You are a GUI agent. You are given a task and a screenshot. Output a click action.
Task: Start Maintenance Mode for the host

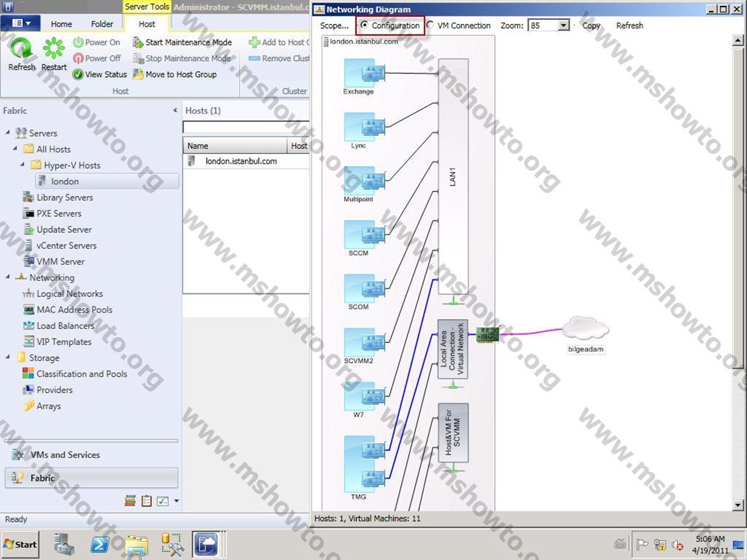(182, 42)
